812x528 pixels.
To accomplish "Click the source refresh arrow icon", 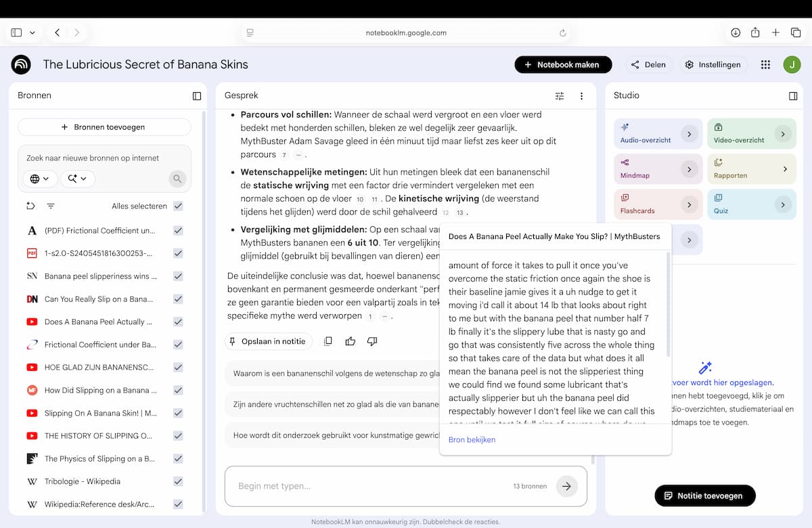I will tap(30, 206).
